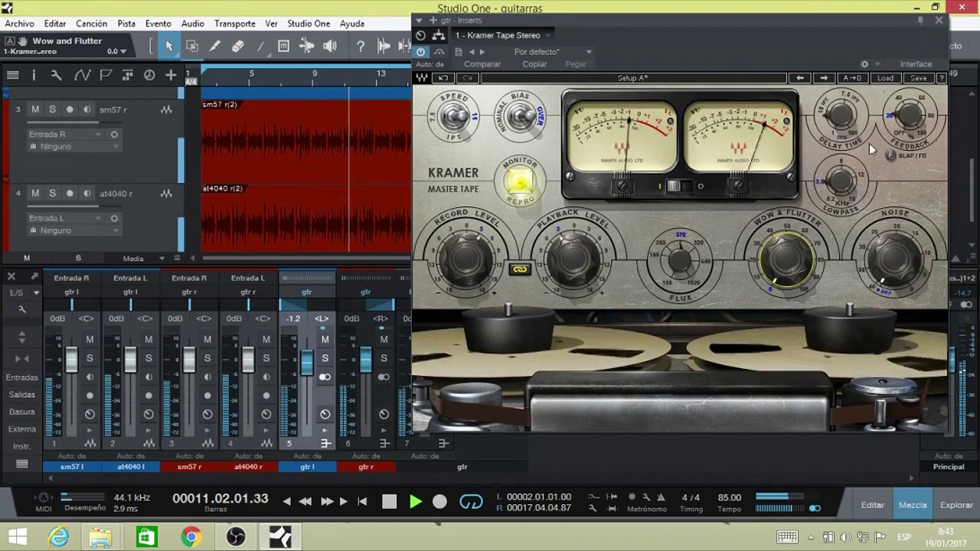Image resolution: width=980 pixels, height=551 pixels.
Task: Open the marker track flag icon
Action: coord(106,75)
